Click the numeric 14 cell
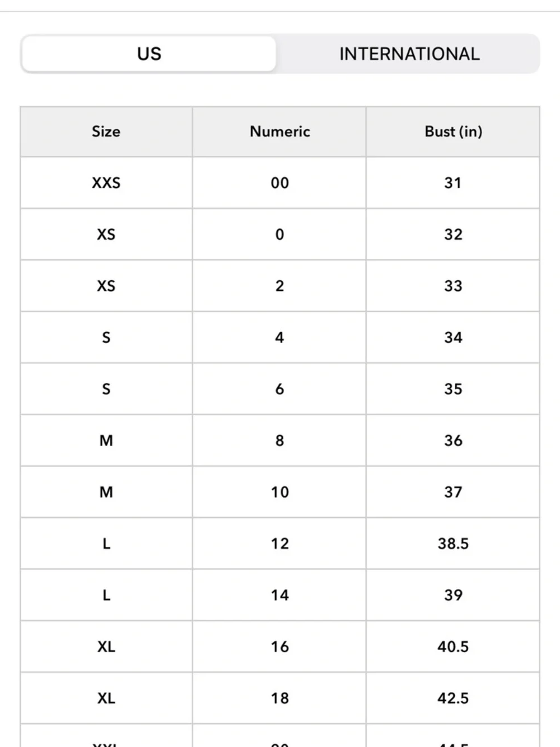 [279, 595]
